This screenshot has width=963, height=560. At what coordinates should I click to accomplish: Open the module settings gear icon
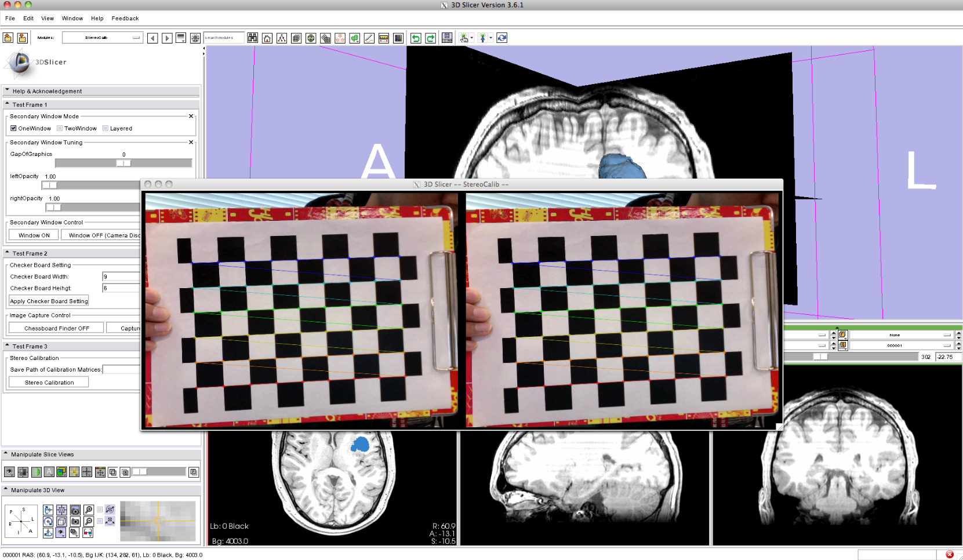pos(195,38)
